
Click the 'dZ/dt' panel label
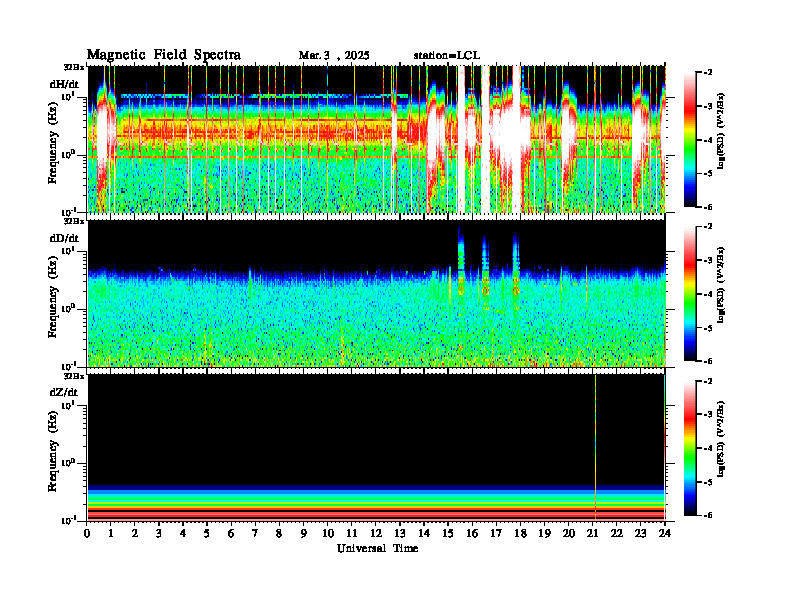point(64,392)
